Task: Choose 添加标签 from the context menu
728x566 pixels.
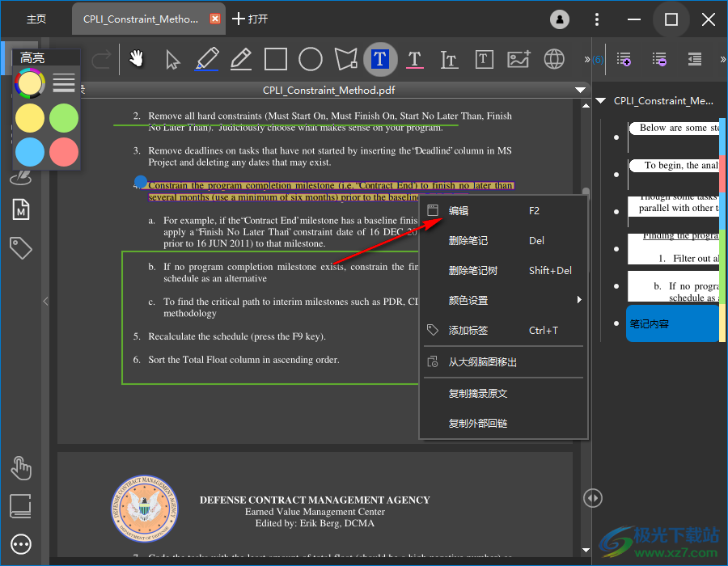Action: click(x=503, y=331)
